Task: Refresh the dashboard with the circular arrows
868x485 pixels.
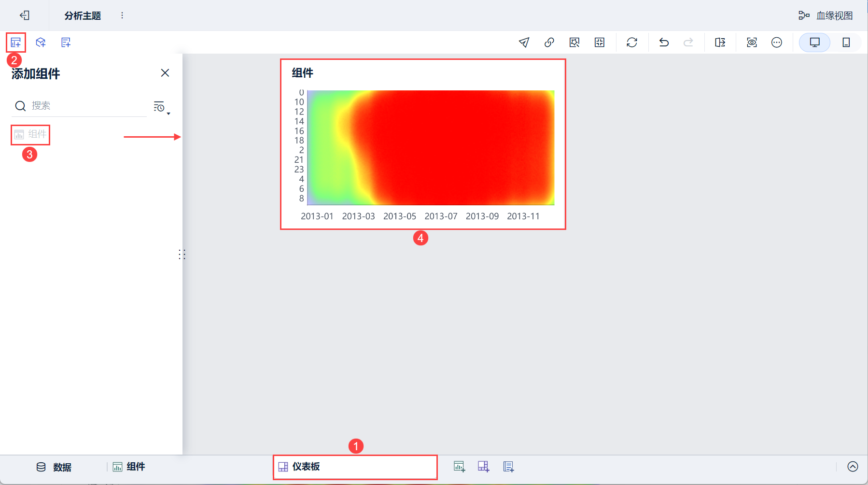Action: point(632,43)
